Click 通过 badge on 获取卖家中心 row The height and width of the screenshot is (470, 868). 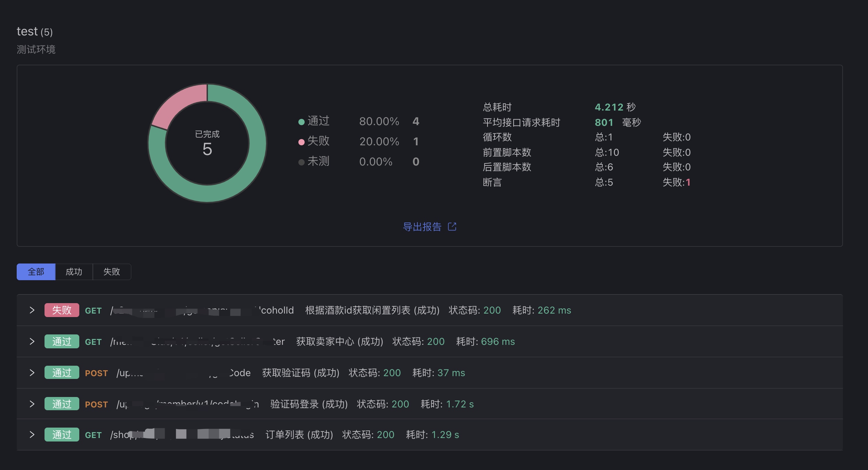62,341
